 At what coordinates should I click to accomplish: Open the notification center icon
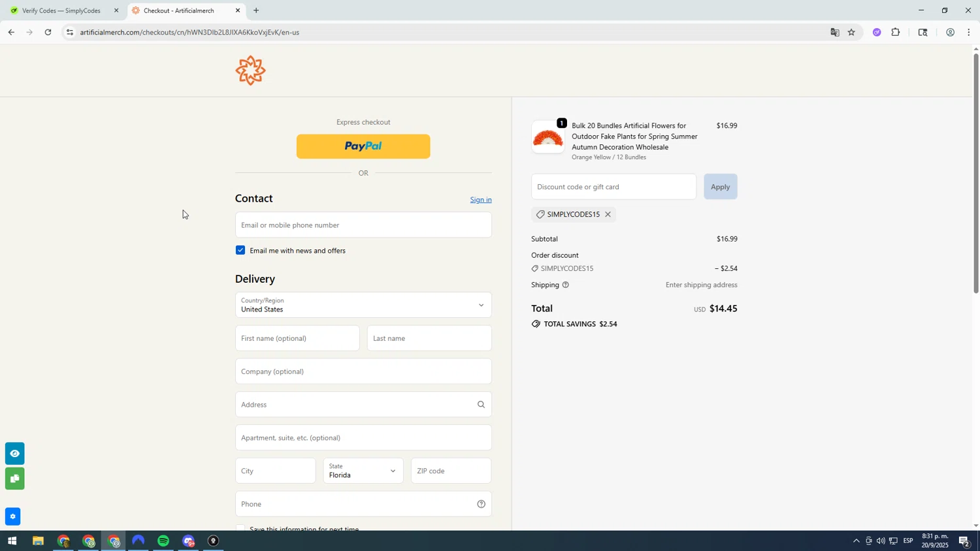(x=964, y=541)
